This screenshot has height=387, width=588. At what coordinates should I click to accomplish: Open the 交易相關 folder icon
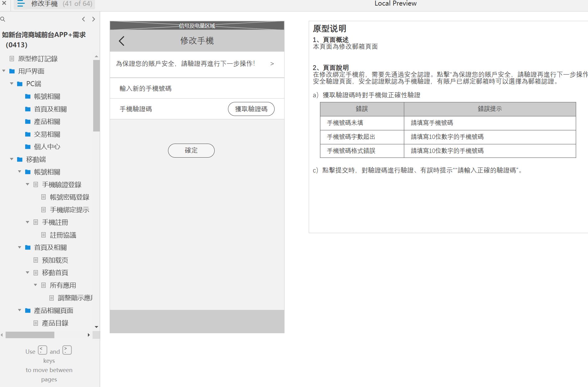click(28, 134)
